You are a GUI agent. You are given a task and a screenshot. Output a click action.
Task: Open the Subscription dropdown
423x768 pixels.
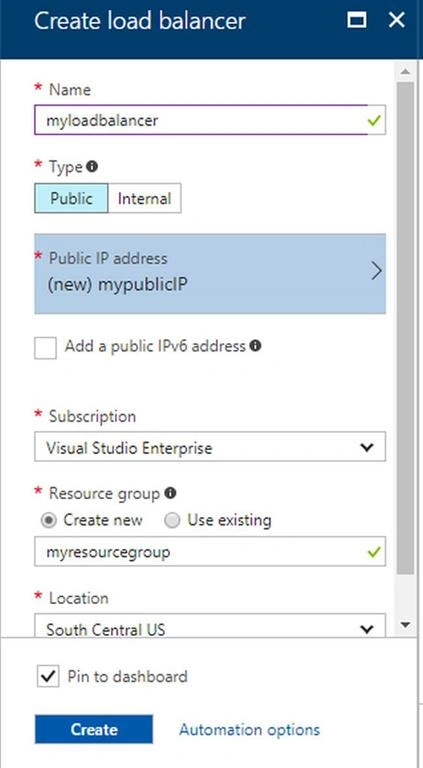210,447
